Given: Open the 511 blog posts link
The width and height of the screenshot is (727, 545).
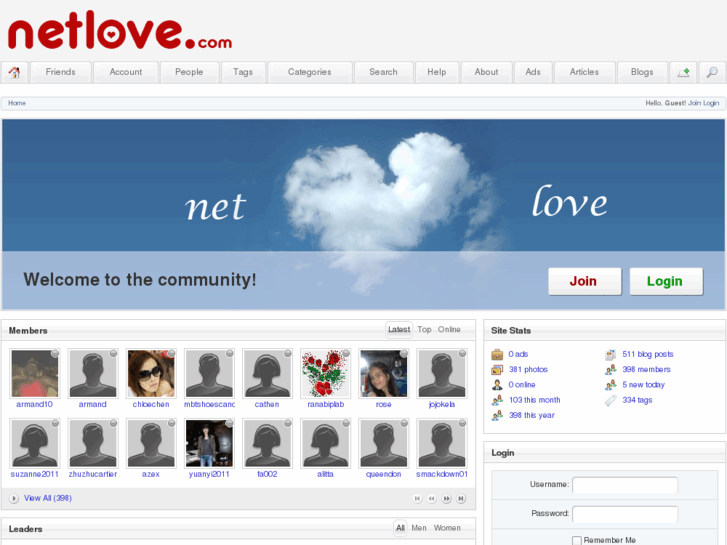Looking at the screenshot, I should coord(648,354).
